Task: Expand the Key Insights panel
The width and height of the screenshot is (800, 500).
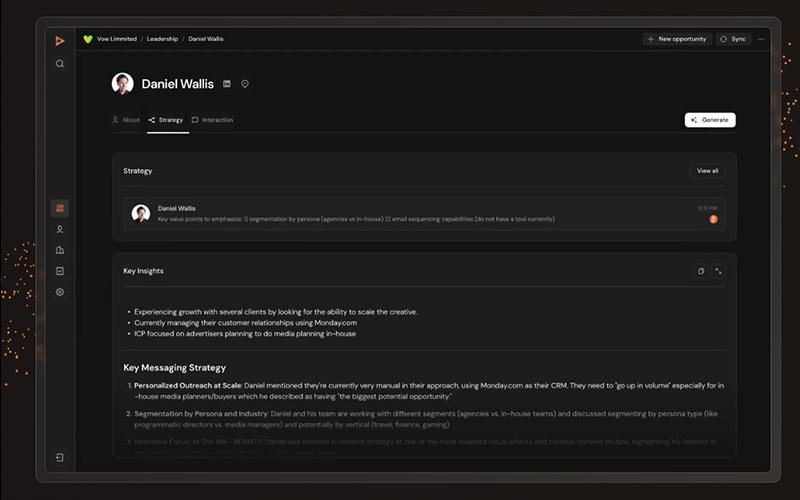Action: (x=718, y=271)
